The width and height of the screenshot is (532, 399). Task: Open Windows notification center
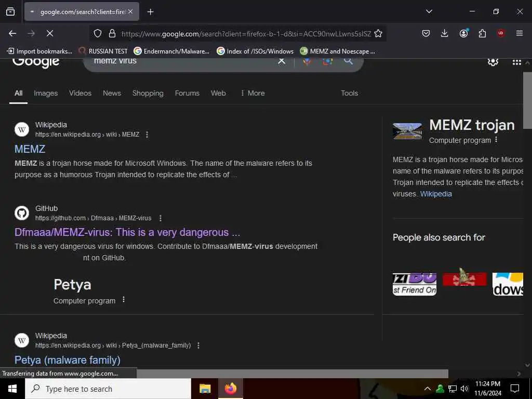(515, 389)
